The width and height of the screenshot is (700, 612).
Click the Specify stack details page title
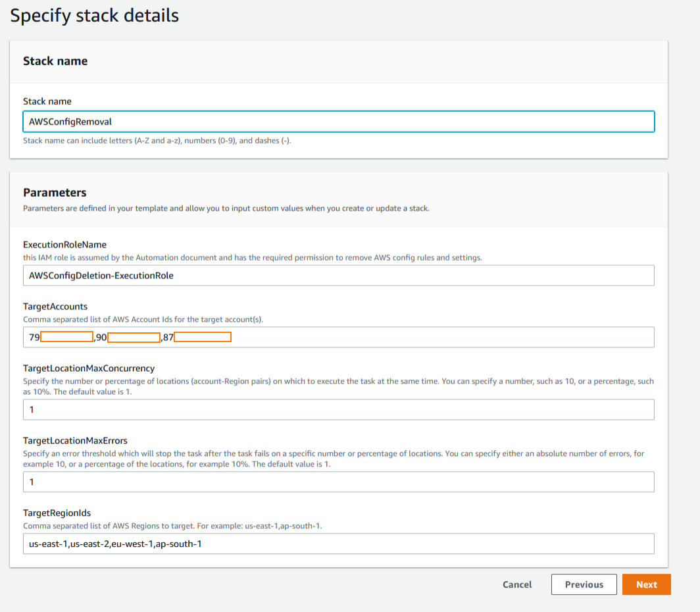click(94, 15)
